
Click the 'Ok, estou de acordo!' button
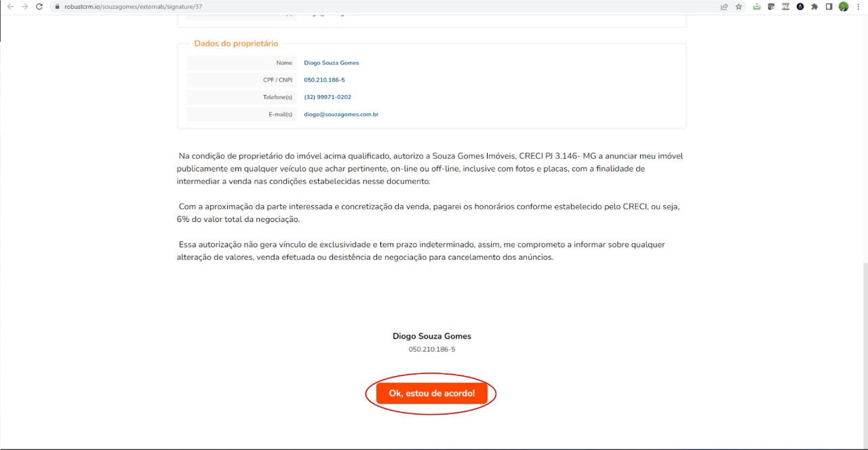pos(431,394)
